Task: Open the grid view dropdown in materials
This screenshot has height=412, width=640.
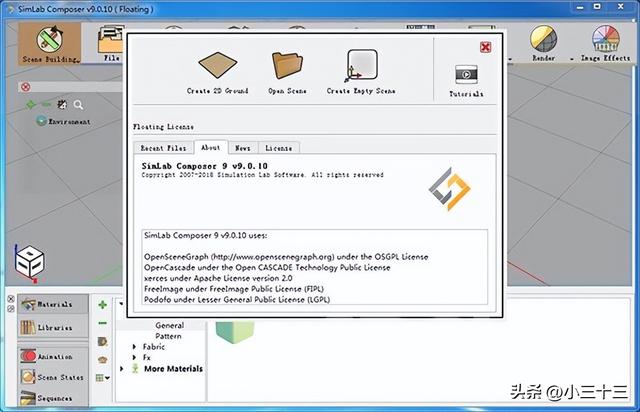Action: (x=103, y=378)
